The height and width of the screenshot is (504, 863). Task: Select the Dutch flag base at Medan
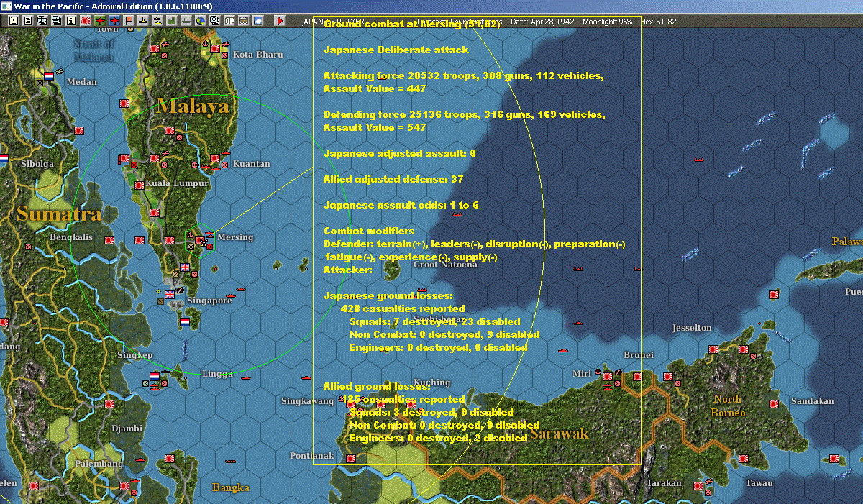point(49,75)
